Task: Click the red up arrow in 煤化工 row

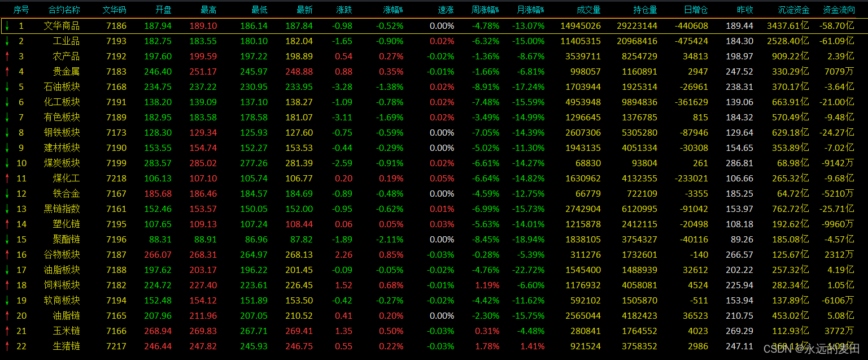Action: coord(7,178)
